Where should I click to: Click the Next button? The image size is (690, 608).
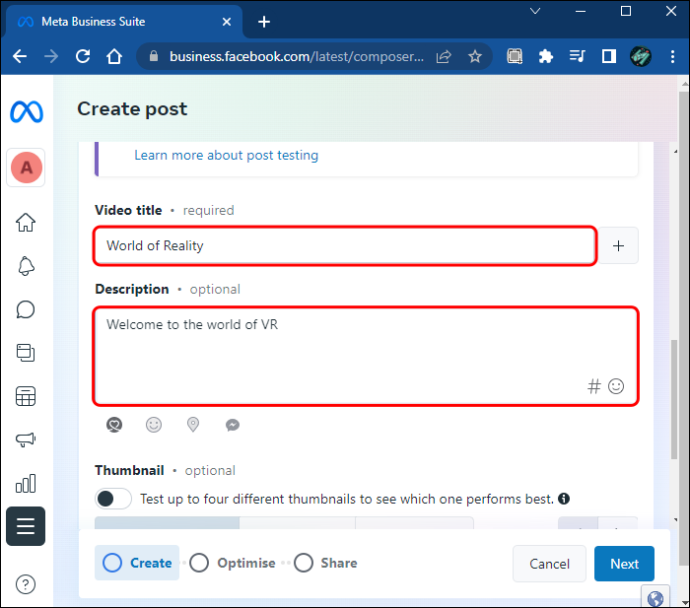(x=624, y=564)
